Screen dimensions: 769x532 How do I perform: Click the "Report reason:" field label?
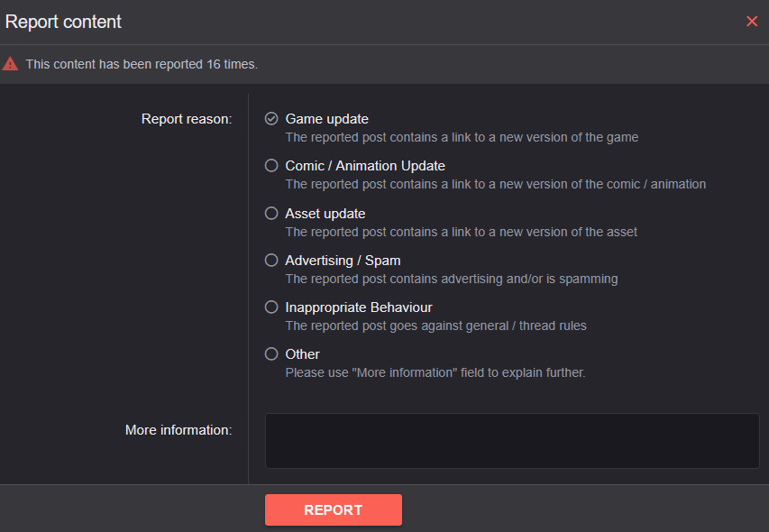pyautogui.click(x=187, y=119)
